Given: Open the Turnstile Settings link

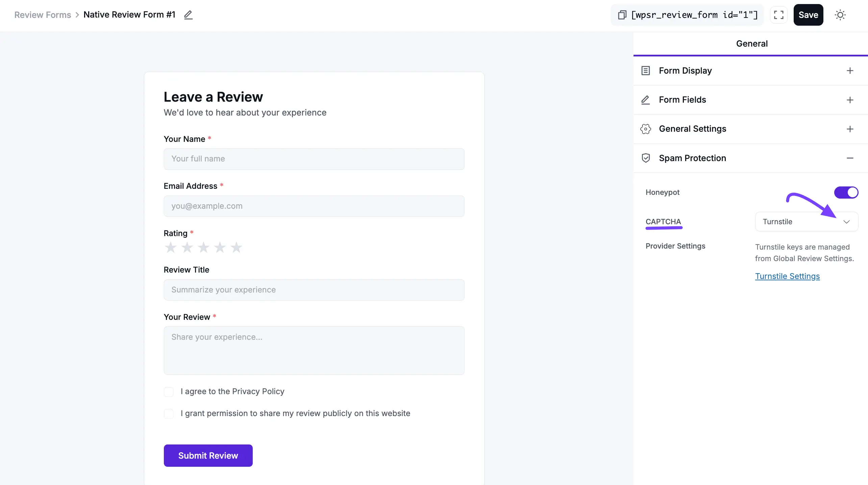Looking at the screenshot, I should click(x=787, y=276).
